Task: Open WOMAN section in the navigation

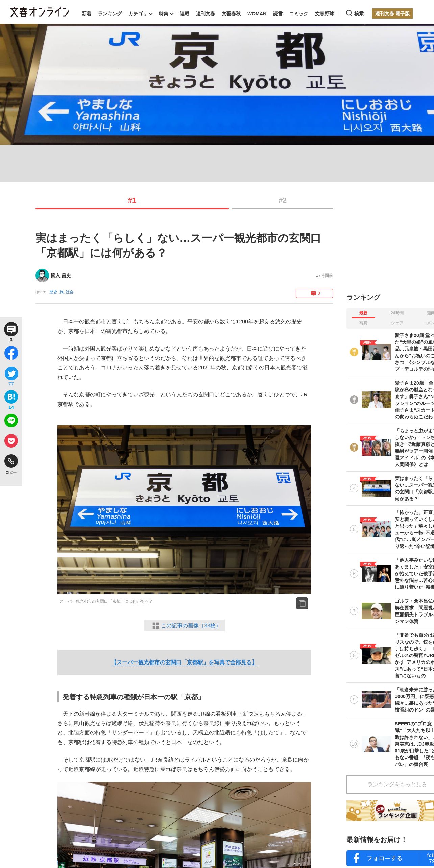Action: 257,14
